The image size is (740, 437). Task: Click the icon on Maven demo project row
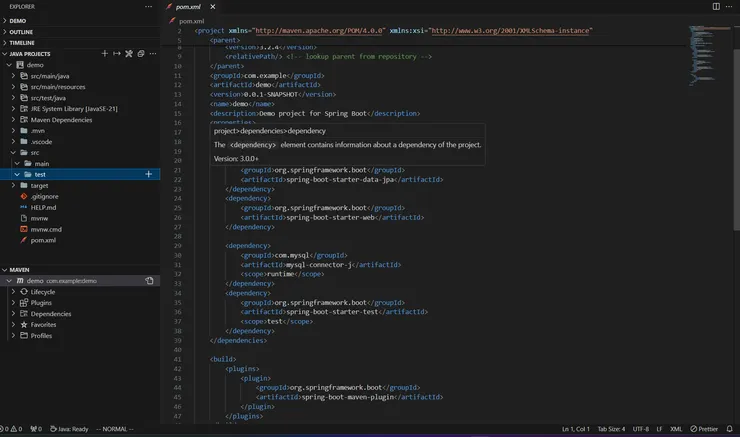click(149, 281)
